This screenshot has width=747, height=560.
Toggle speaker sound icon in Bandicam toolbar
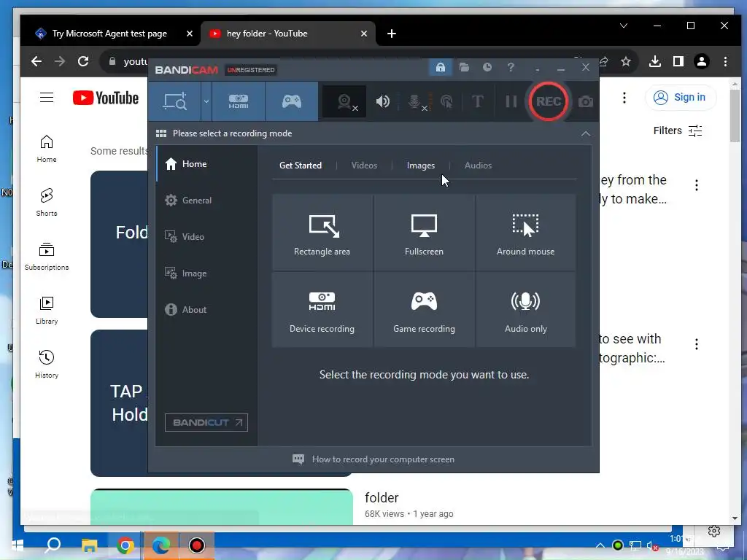(x=382, y=101)
